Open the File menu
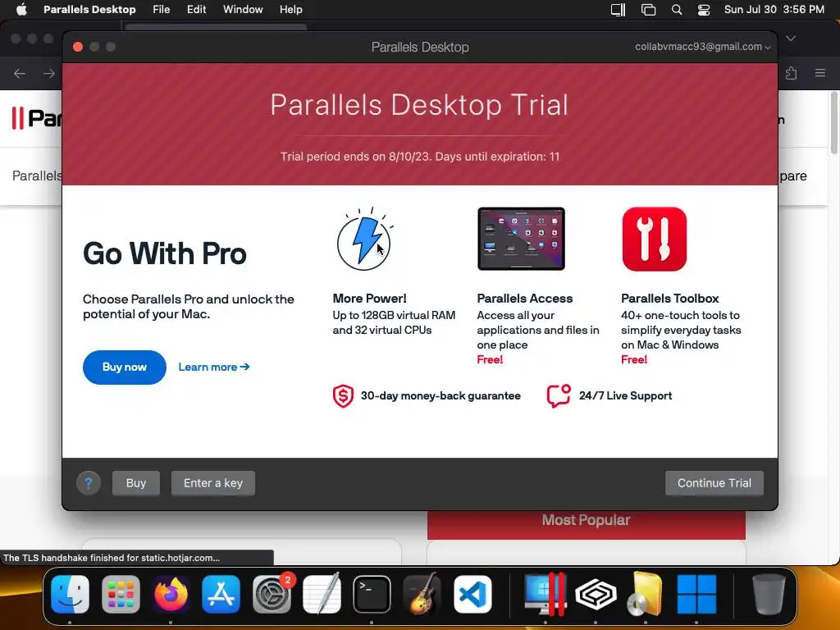The height and width of the screenshot is (630, 840). tap(162, 10)
